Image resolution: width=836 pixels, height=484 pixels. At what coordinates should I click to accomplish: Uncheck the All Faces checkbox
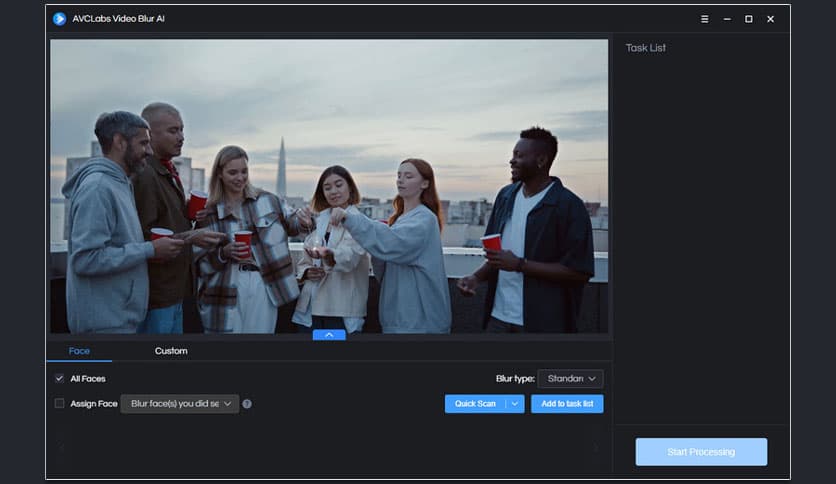tap(59, 378)
